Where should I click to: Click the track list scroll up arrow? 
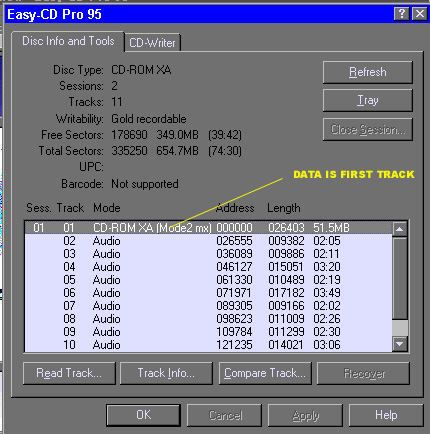pos(400,229)
